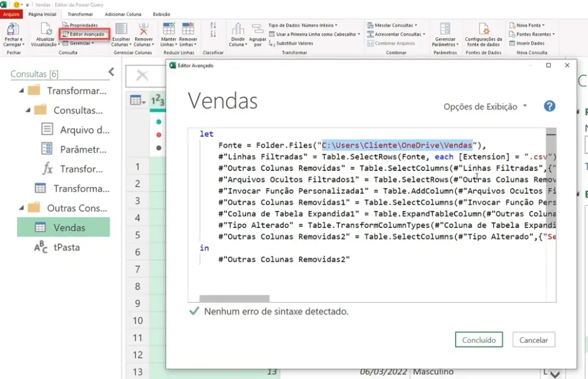Click the table menu icon in the grid corner

[x=138, y=101]
